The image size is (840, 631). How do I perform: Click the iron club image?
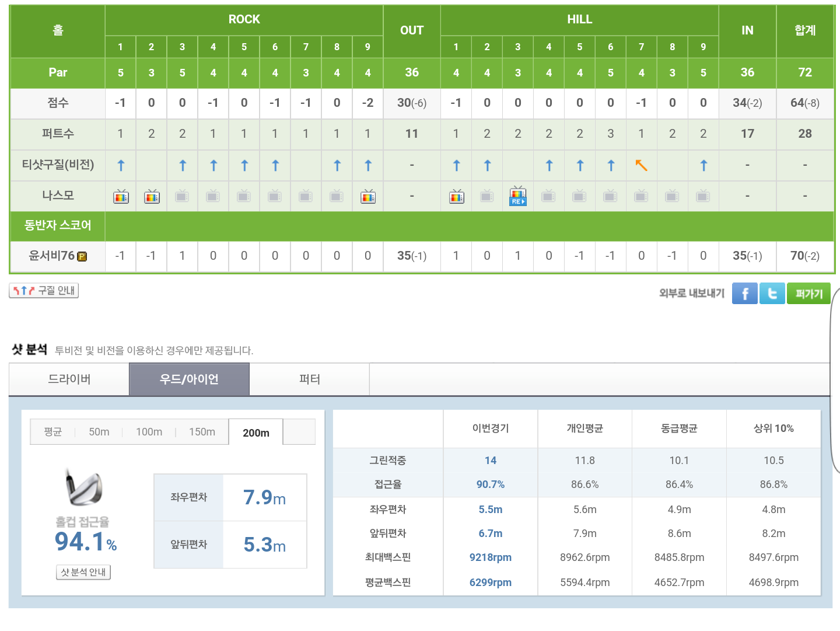point(83,488)
